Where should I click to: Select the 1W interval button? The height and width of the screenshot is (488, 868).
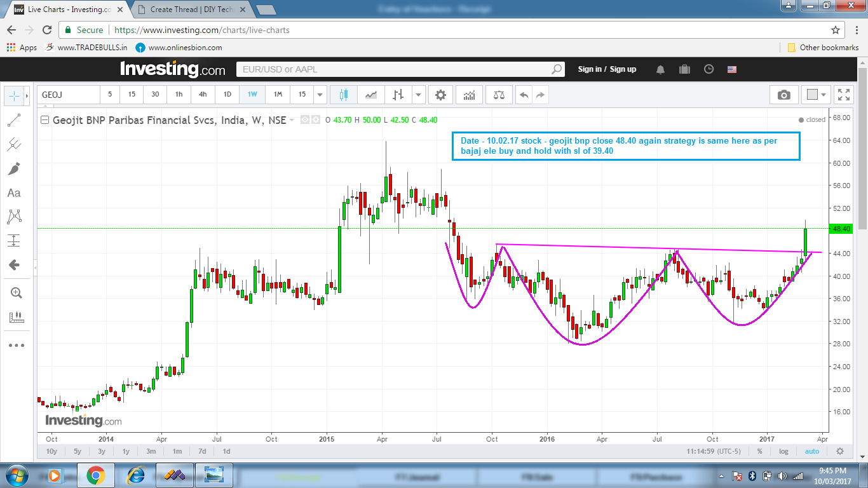click(252, 95)
